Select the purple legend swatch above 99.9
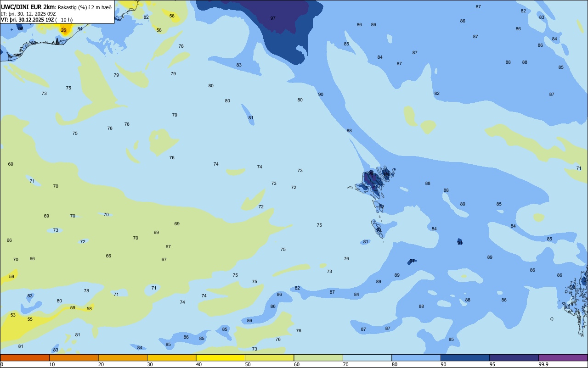Image resolution: width=588 pixels, height=368 pixels. 563,357
